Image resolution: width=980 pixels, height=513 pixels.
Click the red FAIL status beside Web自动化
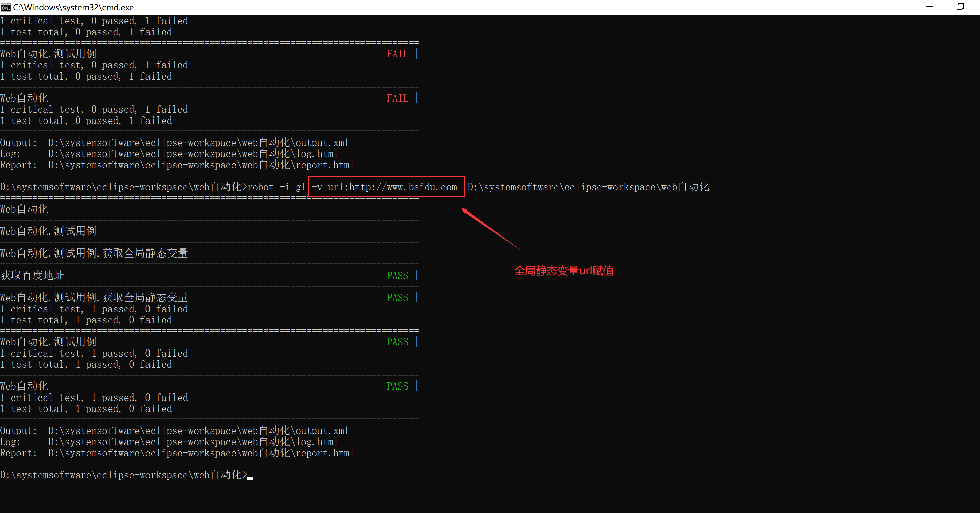397,98
